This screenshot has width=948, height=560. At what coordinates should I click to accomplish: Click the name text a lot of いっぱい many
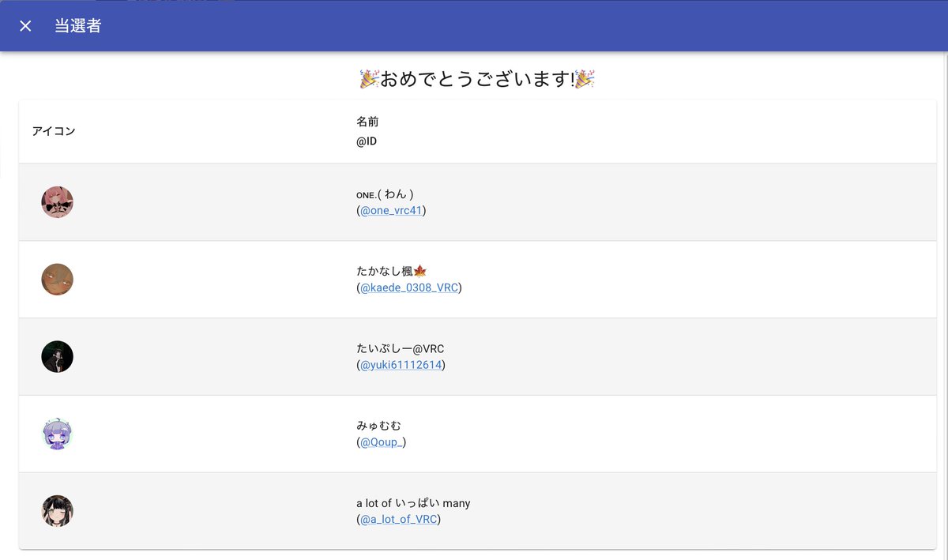coord(414,503)
